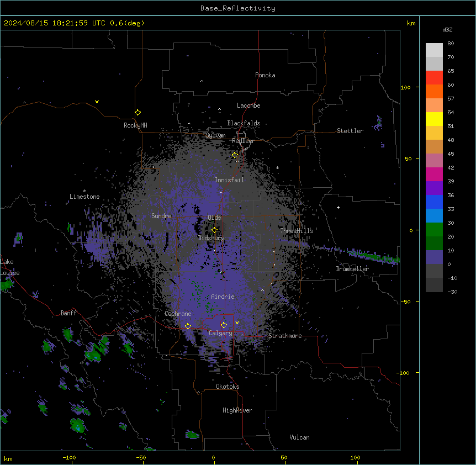The width and height of the screenshot is (476, 465).
Task: Click the white 80 dBZ legend swatch
Action: coord(434,50)
